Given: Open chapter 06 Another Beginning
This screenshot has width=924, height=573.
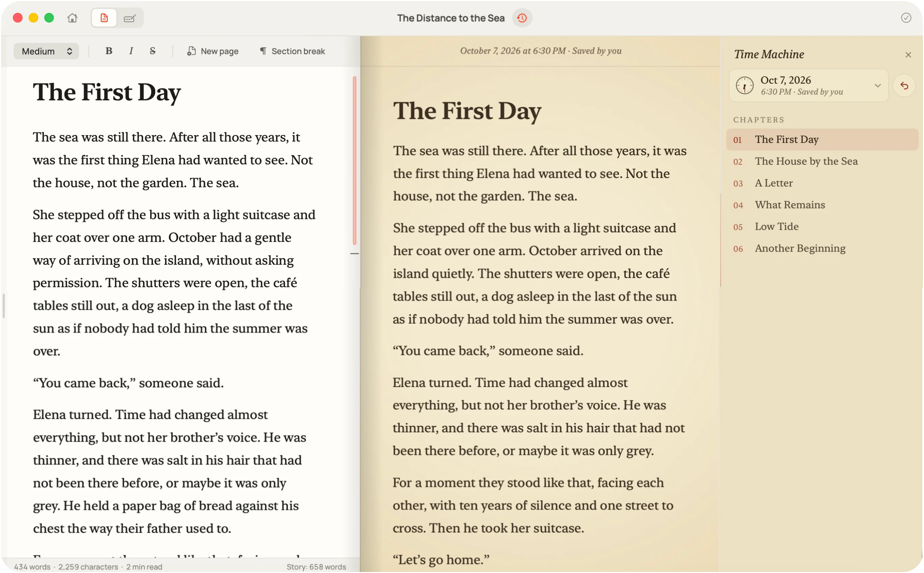Looking at the screenshot, I should tap(822, 249).
